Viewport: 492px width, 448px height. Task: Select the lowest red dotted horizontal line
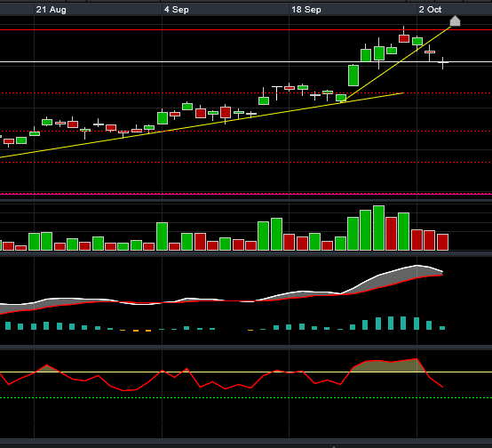tap(246, 163)
